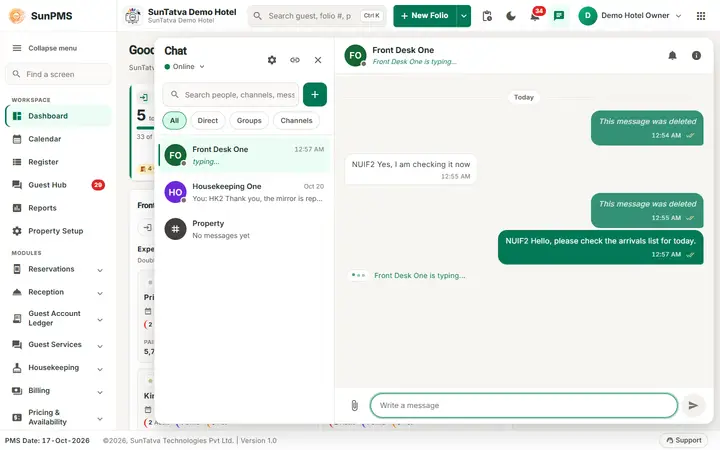Image resolution: width=720 pixels, height=450 pixels.
Task: Open the Property channel
Action: [x=244, y=229]
